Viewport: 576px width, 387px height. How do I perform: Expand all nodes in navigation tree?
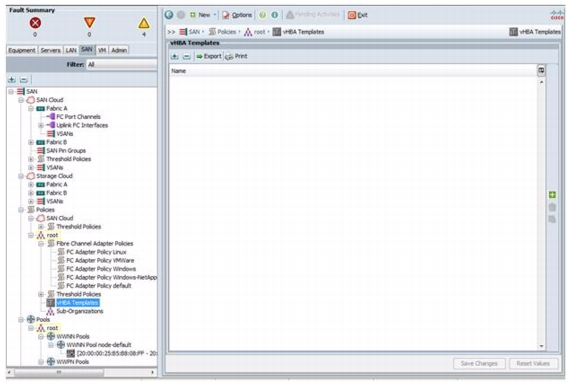coord(12,79)
